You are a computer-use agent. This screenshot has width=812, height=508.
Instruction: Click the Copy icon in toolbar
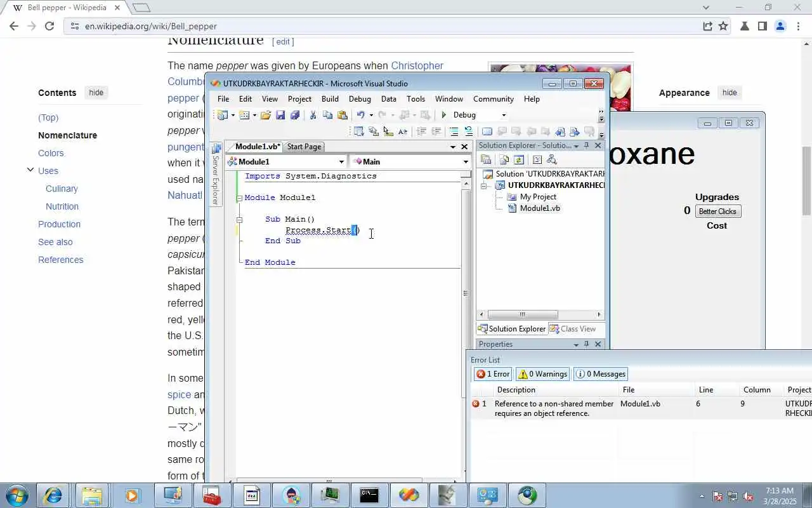[x=328, y=115]
